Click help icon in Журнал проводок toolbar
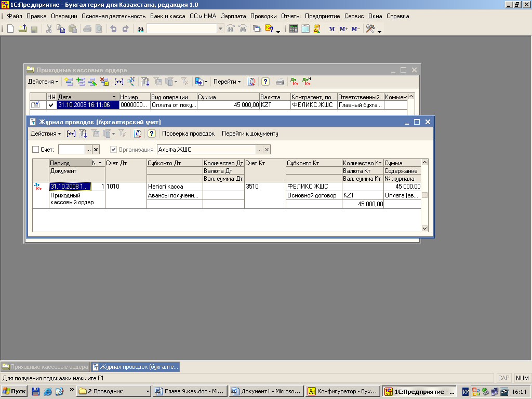Image resolution: width=532 pixels, height=399 pixels. (152, 134)
